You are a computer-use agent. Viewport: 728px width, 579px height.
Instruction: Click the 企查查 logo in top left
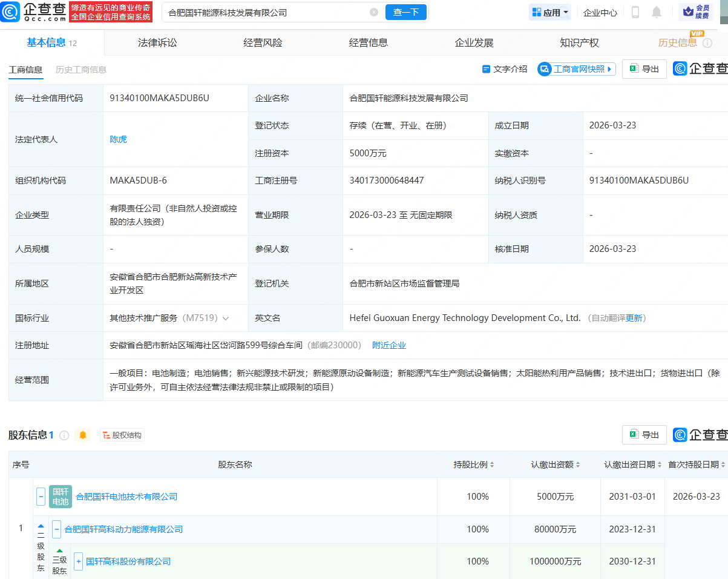(x=33, y=12)
